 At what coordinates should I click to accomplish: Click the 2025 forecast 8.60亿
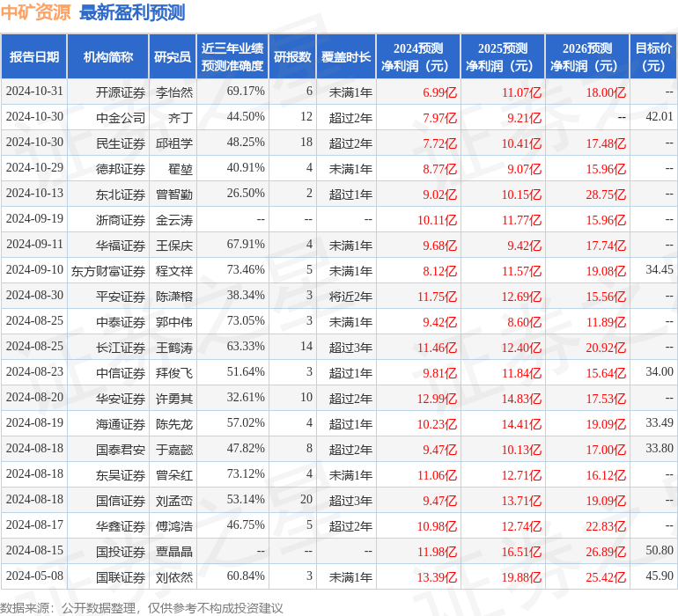tap(524, 322)
